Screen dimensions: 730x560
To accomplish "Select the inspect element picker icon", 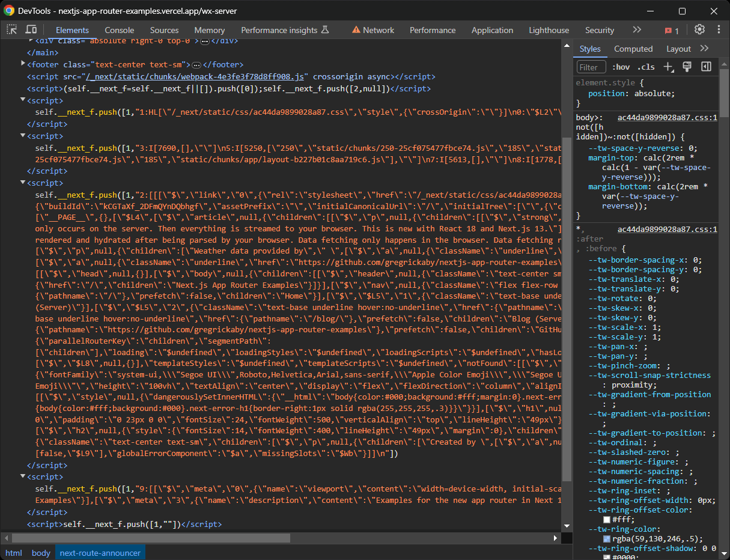I will coord(11,29).
